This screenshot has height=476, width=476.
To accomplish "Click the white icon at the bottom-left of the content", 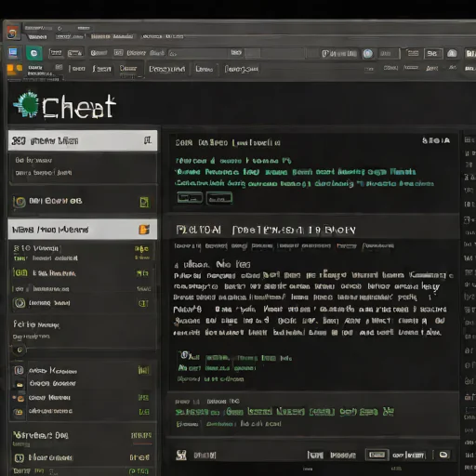I will 181,455.
